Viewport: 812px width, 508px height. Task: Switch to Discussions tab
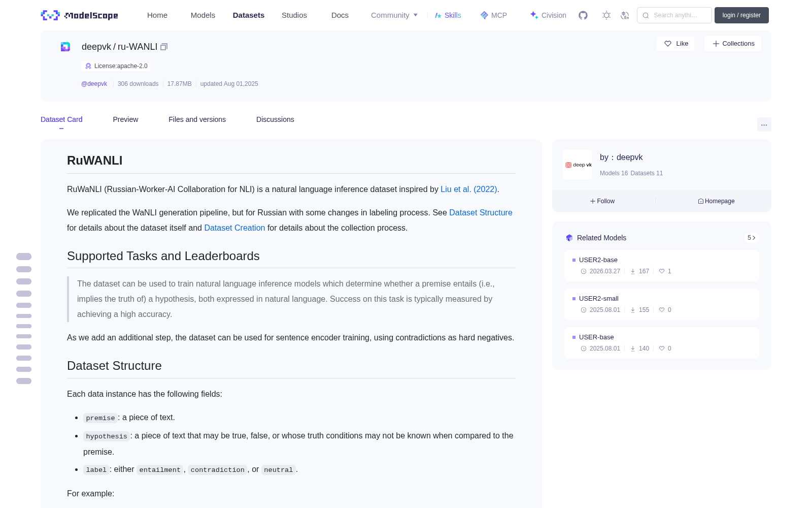tap(275, 119)
